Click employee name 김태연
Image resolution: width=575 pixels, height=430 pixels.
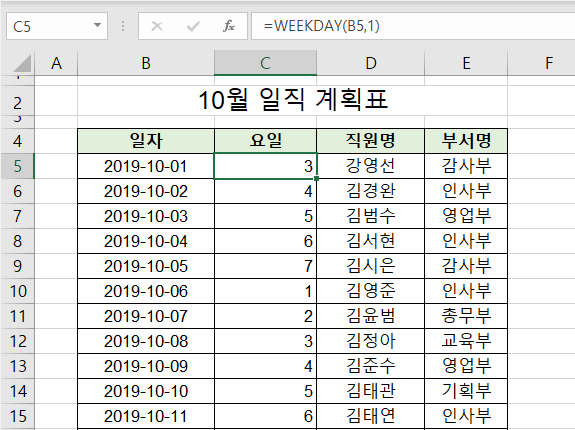pyautogui.click(x=371, y=416)
